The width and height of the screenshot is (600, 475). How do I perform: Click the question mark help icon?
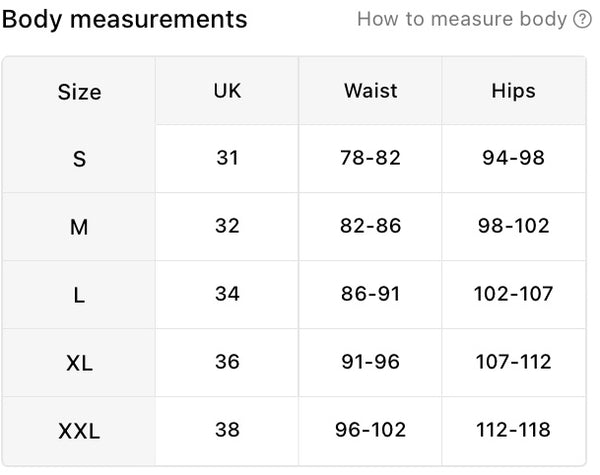[583, 19]
